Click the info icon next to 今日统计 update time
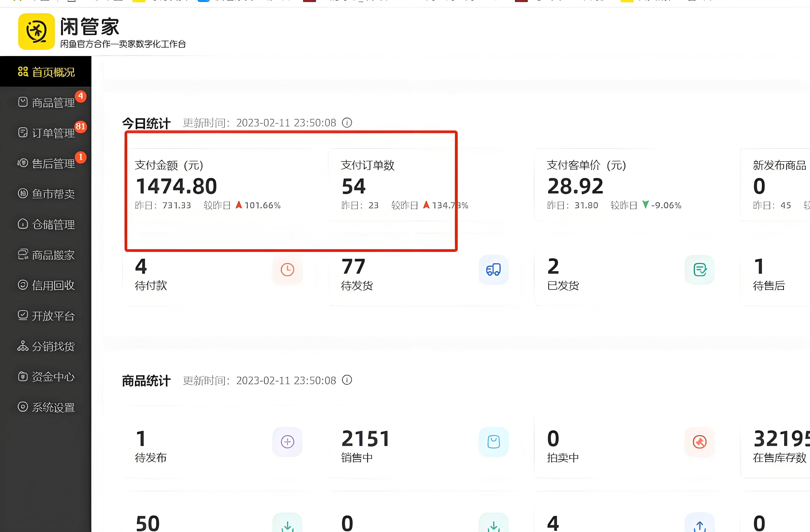Viewport: 810px width, 532px height. tap(347, 123)
